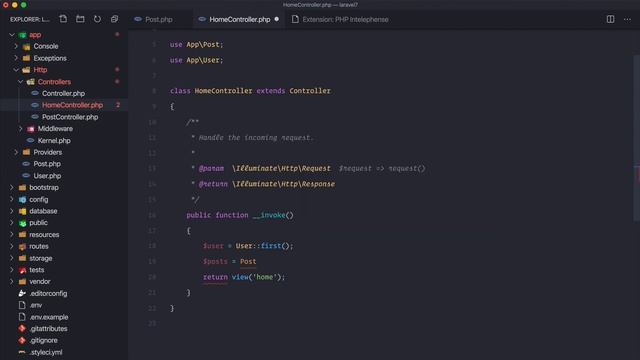Image resolution: width=640 pixels, height=360 pixels.
Task: Click the view('home') call
Action: (x=258, y=277)
